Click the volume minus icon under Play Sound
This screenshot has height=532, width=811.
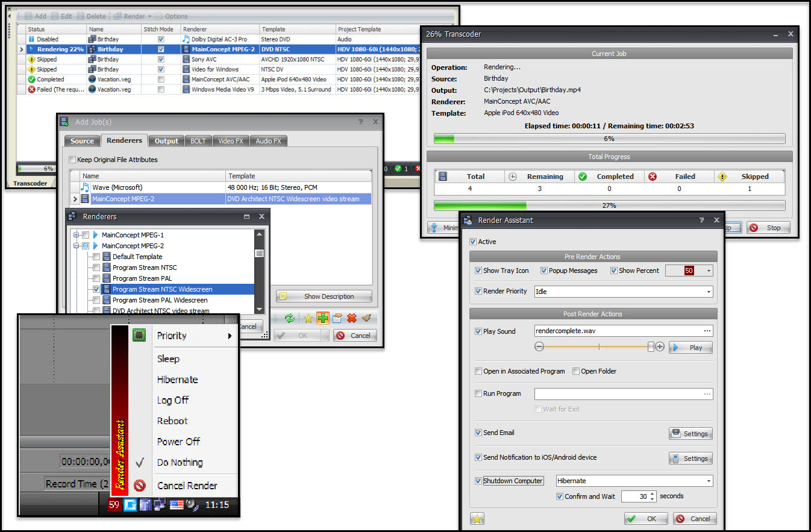pos(539,347)
